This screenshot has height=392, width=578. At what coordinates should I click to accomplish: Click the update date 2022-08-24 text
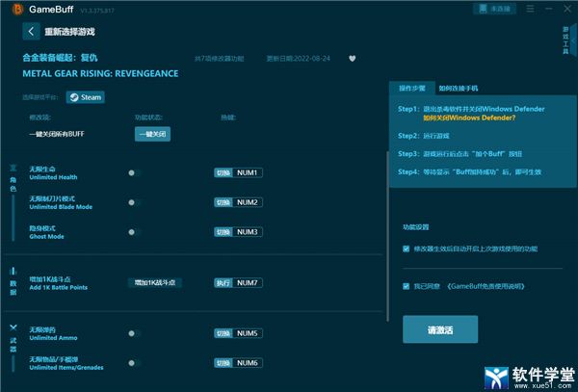pos(299,59)
